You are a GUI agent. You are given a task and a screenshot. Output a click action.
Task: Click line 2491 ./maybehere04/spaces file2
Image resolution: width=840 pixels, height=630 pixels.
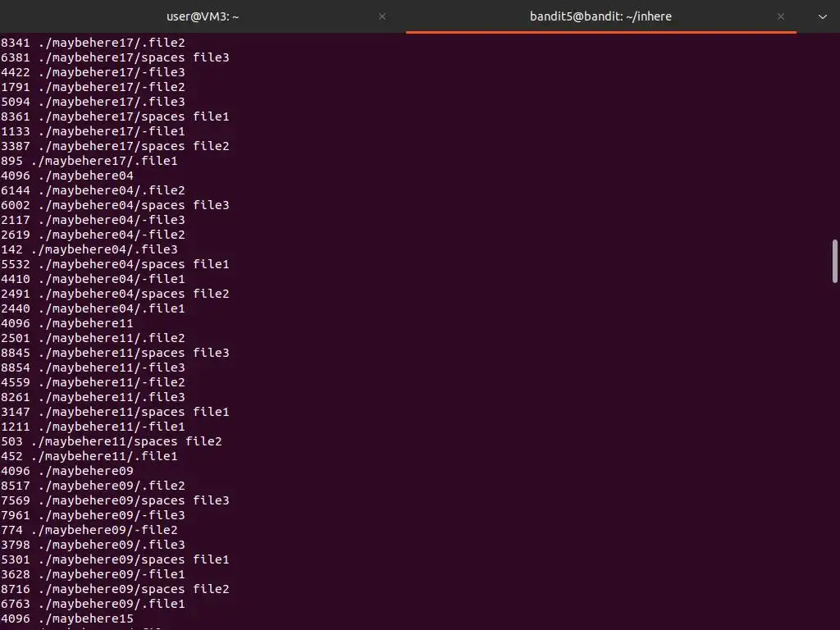coord(115,294)
